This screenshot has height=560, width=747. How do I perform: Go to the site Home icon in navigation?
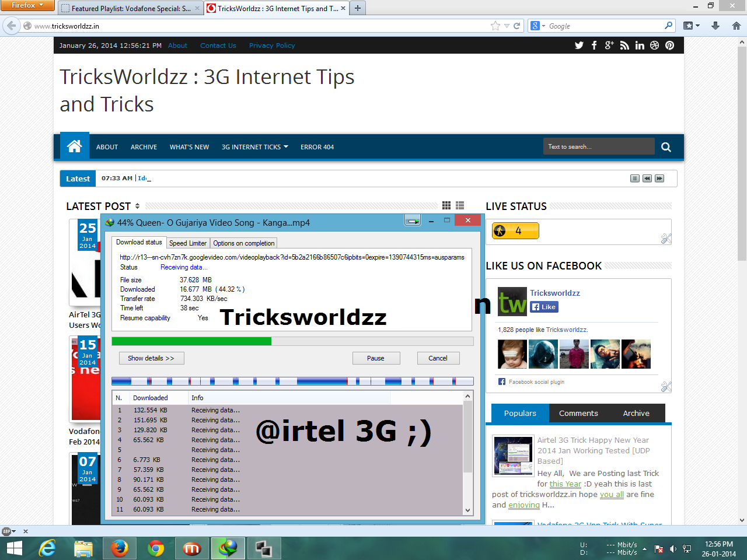click(75, 146)
